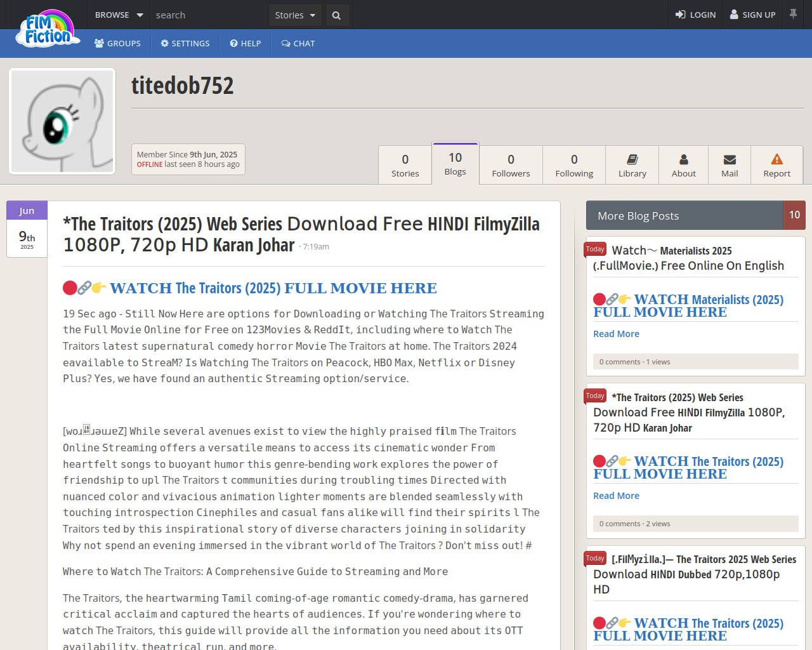The image size is (812, 650).
Task: Open The Traitors Web Series blog title
Action: tap(301, 234)
